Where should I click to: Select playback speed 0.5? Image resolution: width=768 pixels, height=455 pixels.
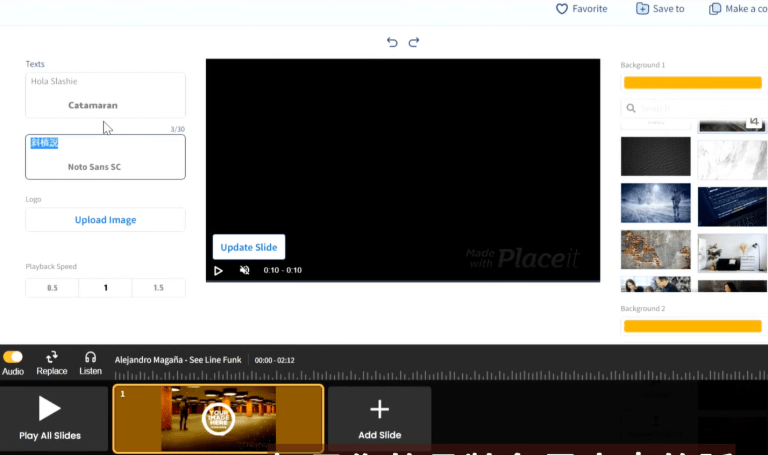click(52, 287)
